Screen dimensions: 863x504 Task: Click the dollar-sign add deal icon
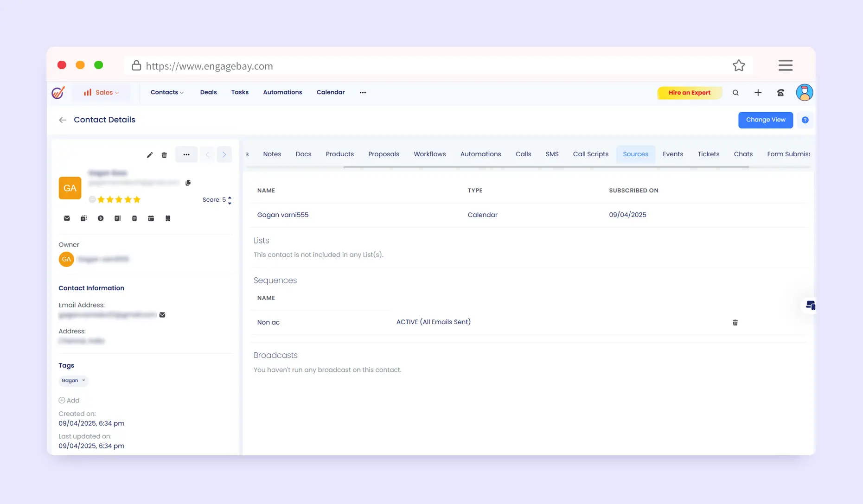pos(101,218)
